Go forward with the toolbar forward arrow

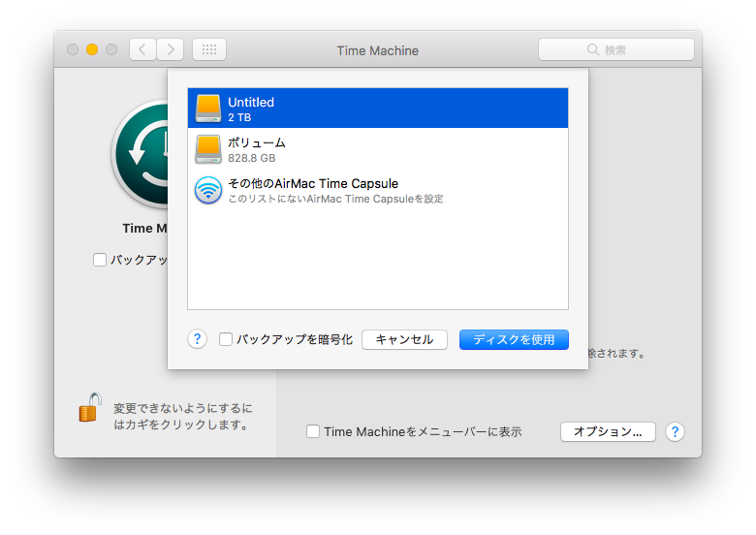[171, 49]
